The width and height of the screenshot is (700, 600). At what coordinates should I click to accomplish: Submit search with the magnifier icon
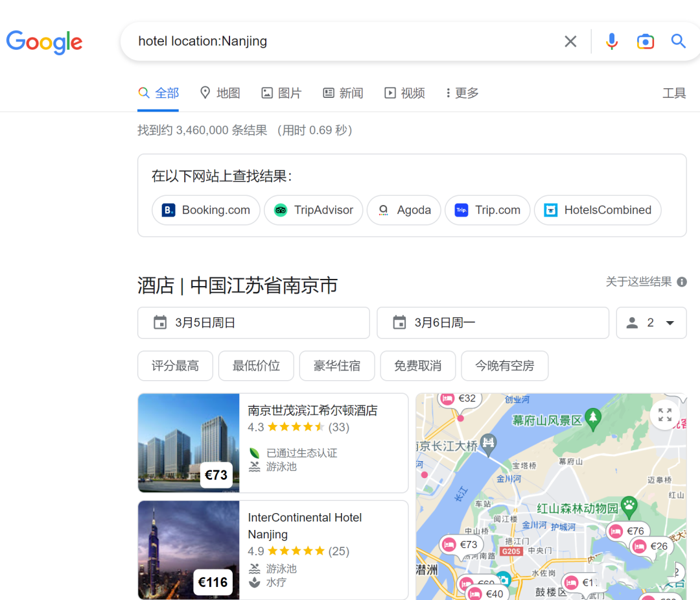(678, 41)
